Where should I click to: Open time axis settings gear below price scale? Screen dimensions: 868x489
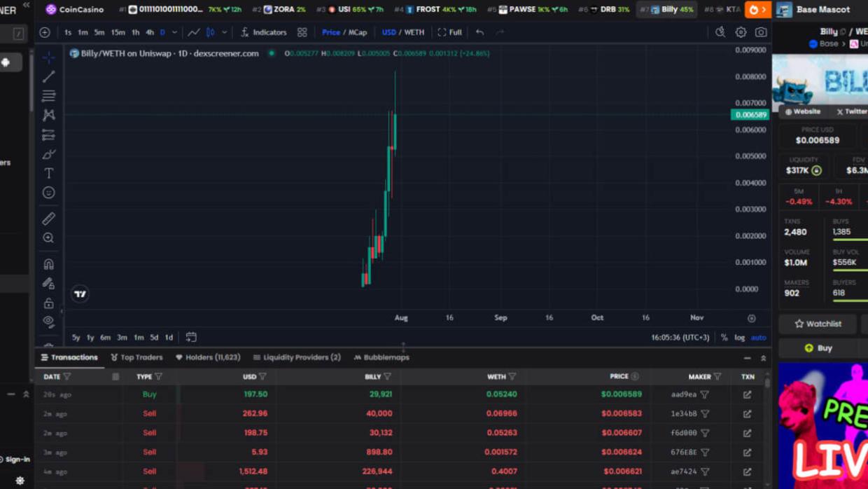point(751,318)
